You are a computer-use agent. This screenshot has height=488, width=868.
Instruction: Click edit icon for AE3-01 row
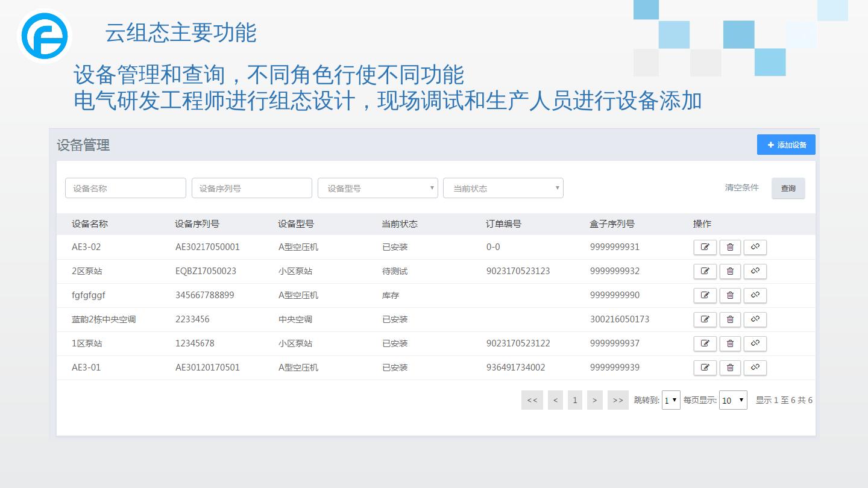tap(705, 368)
